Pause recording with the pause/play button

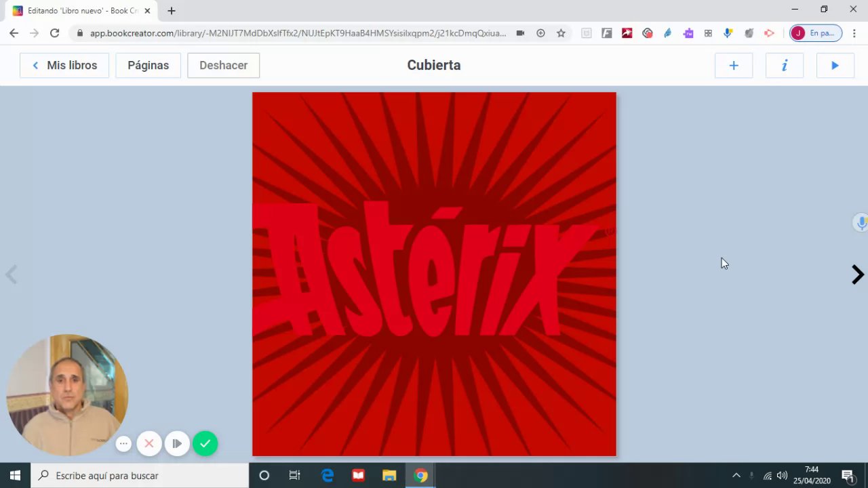(x=177, y=443)
